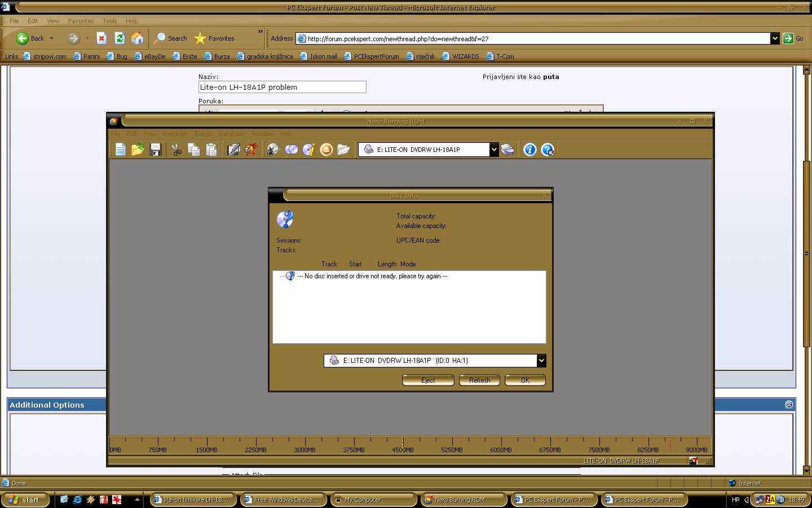Viewport: 812px width, 508px height.
Task: Click the orange Eject disc toolbar icon
Action: click(x=326, y=150)
